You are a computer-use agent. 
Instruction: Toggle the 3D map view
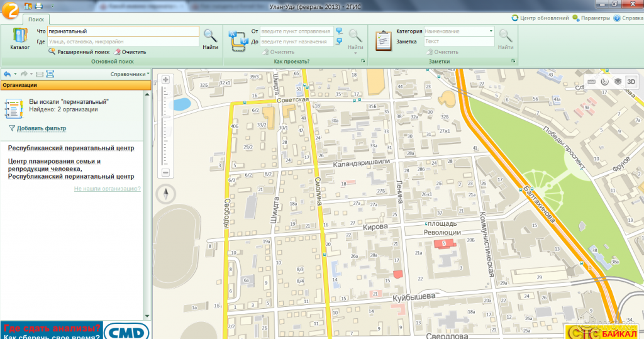[631, 82]
